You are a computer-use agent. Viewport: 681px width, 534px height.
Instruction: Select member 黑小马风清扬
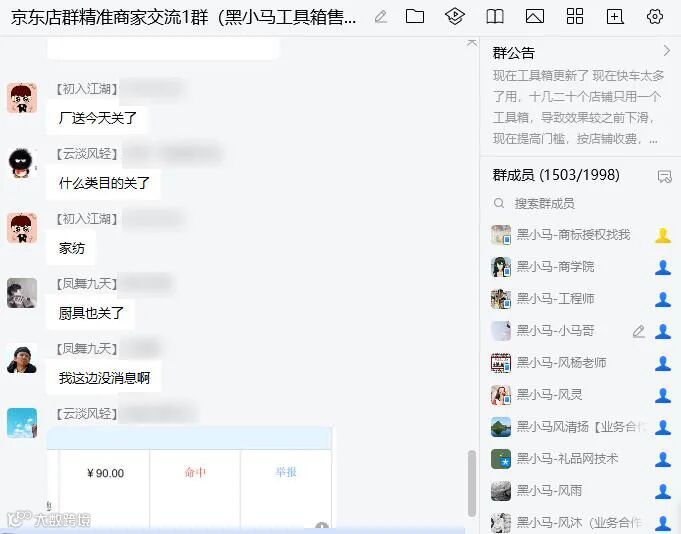coord(580,427)
